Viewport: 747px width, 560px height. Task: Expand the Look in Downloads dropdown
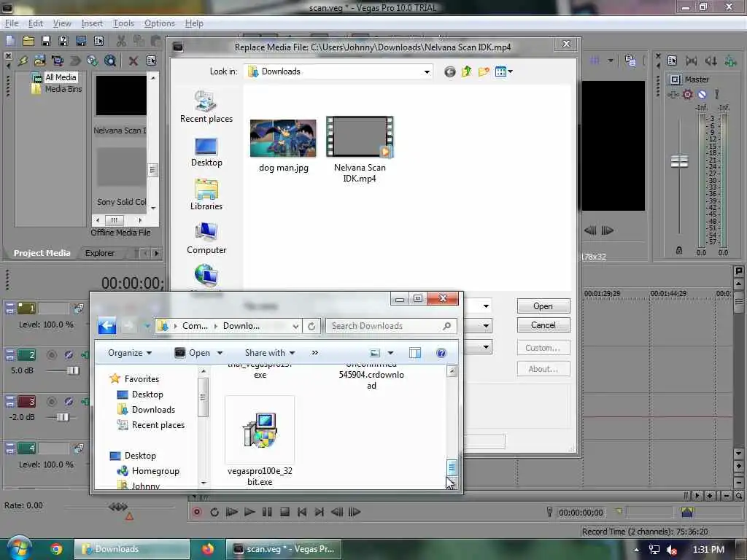[x=427, y=72]
